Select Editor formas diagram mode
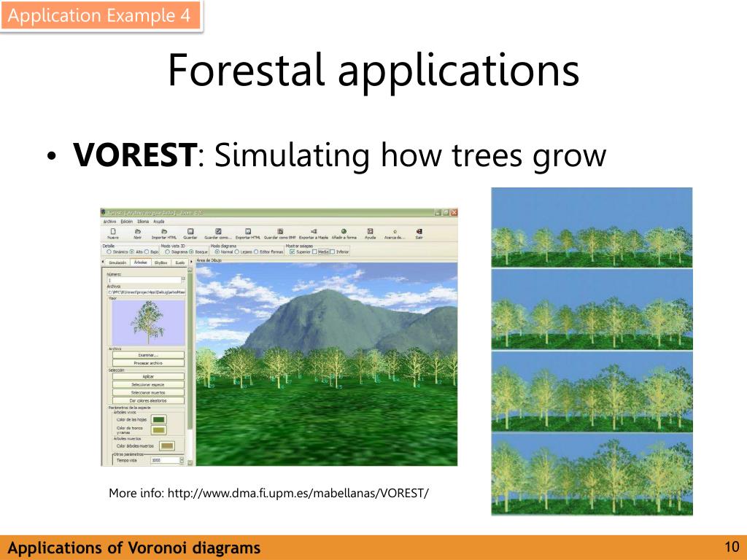Screen dimensions: 747x560 pos(256,252)
